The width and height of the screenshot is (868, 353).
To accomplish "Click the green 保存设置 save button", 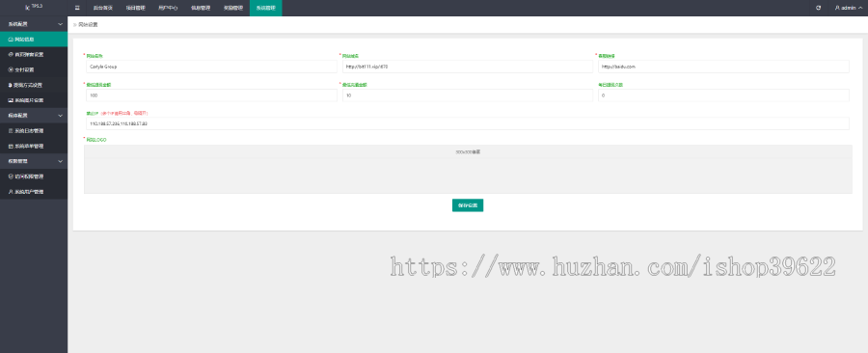I will 468,205.
